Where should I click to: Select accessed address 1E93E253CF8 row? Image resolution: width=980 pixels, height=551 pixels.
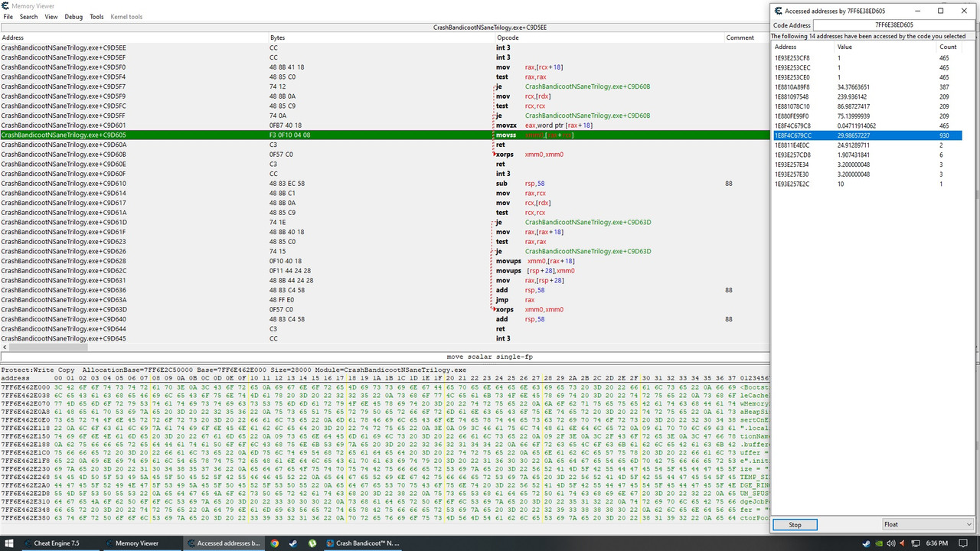867,58
